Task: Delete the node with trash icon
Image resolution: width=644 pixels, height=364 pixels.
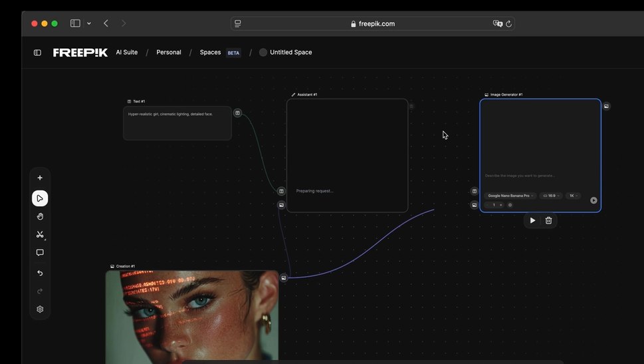Action: 548,220
